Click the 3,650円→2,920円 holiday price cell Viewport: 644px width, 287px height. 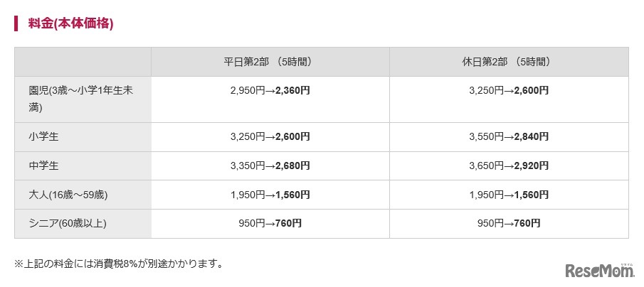509,166
